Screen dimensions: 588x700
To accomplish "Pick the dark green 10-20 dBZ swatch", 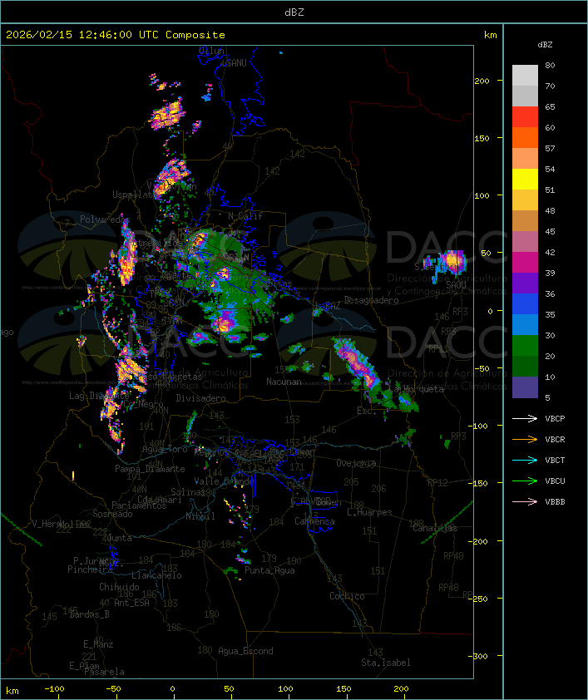I will (525, 366).
